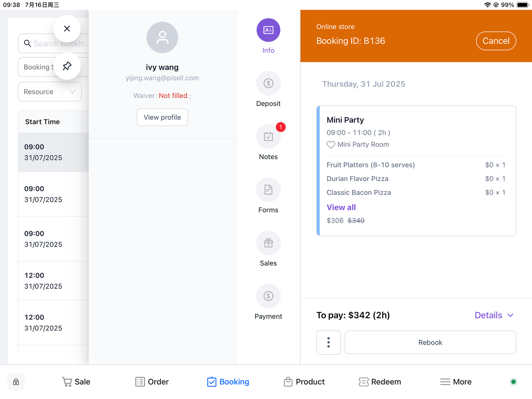
Task: Expand the Resource dropdown filter
Action: 49,92
